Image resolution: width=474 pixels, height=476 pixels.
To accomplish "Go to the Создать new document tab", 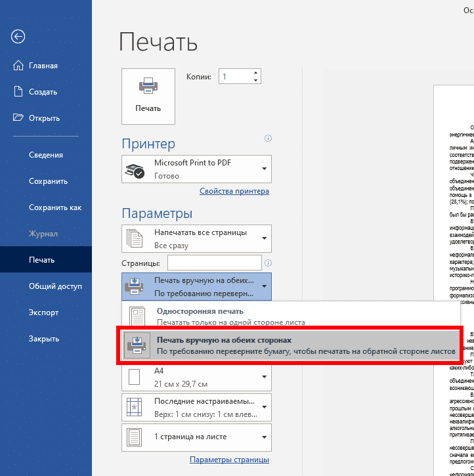I will (x=43, y=92).
